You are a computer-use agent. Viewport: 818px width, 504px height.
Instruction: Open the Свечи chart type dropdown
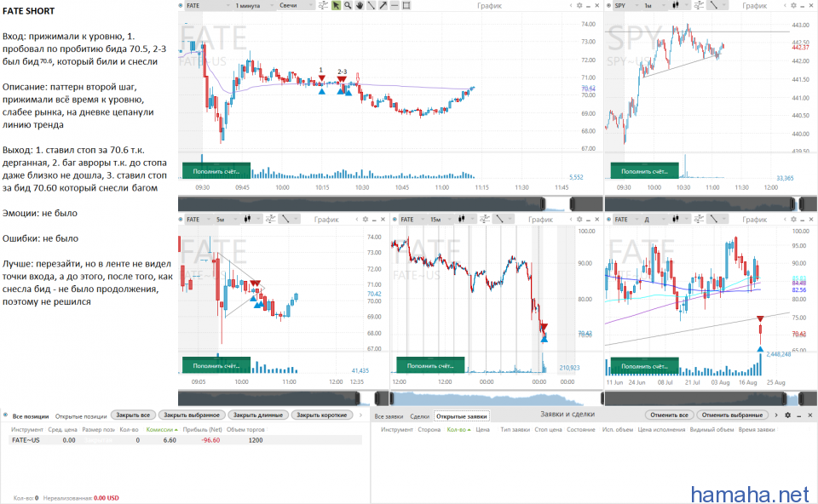[x=296, y=5]
